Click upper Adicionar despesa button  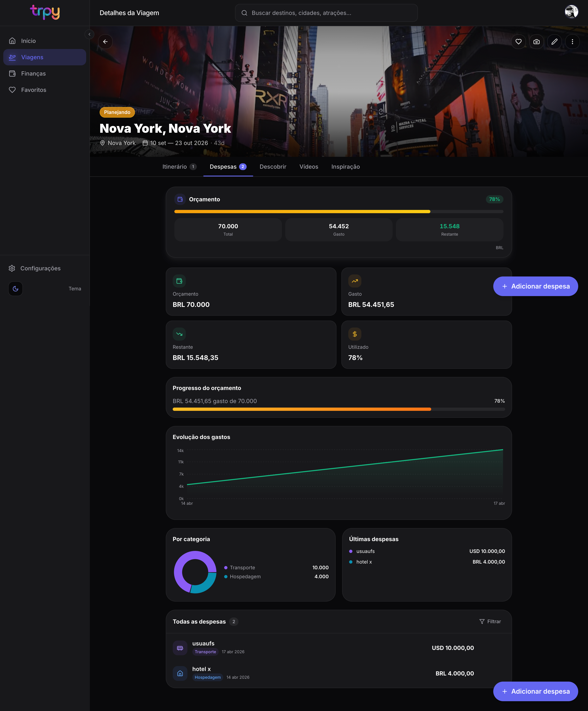click(x=536, y=286)
